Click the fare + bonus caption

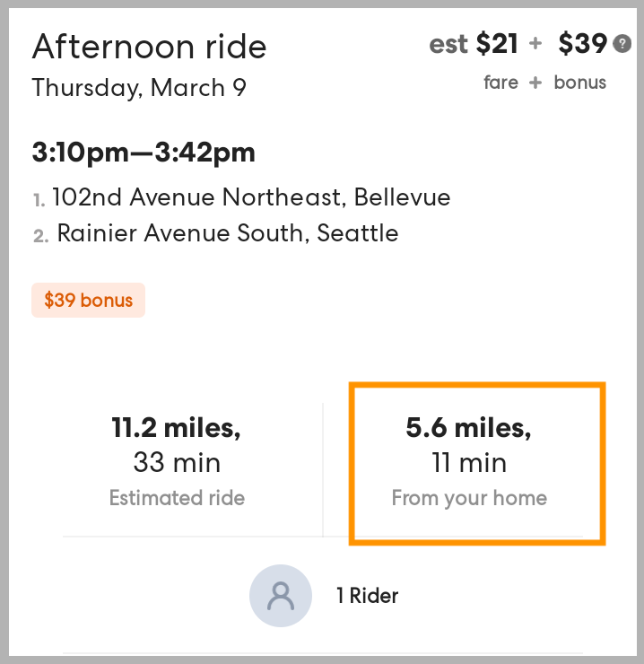click(x=544, y=83)
